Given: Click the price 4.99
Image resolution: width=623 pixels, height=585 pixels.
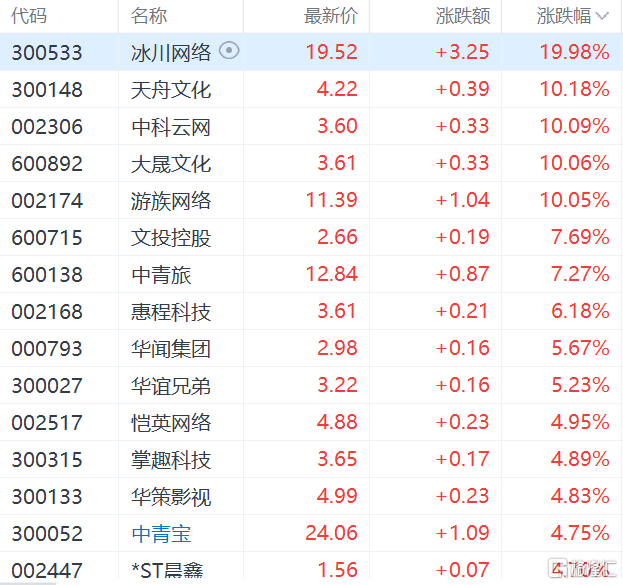Looking at the screenshot, I should click(x=337, y=496).
